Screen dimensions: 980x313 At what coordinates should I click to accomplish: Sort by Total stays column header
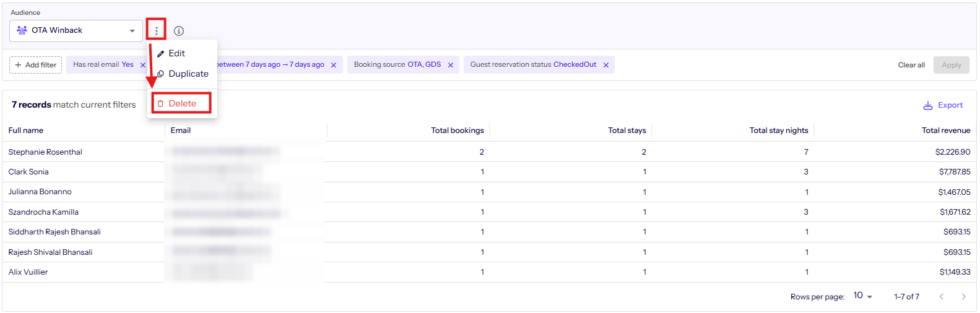pyautogui.click(x=627, y=131)
